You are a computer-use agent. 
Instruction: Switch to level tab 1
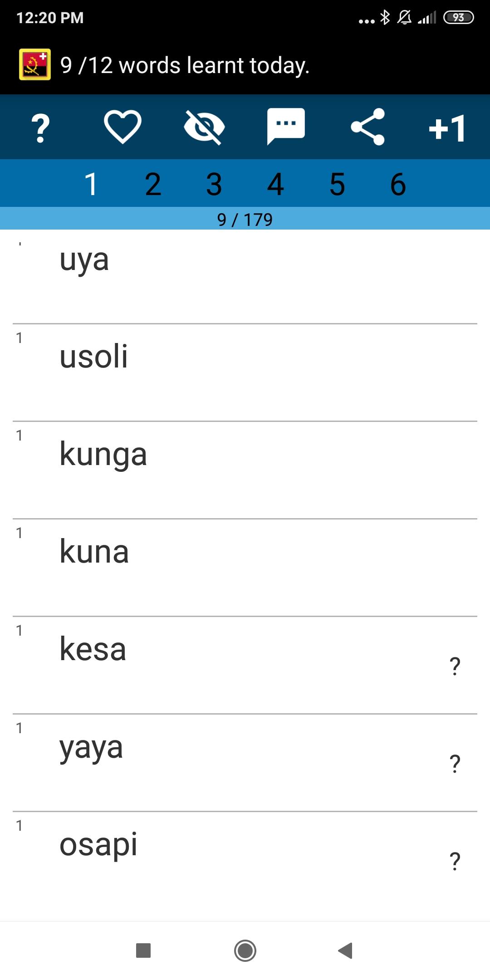coord(91,184)
